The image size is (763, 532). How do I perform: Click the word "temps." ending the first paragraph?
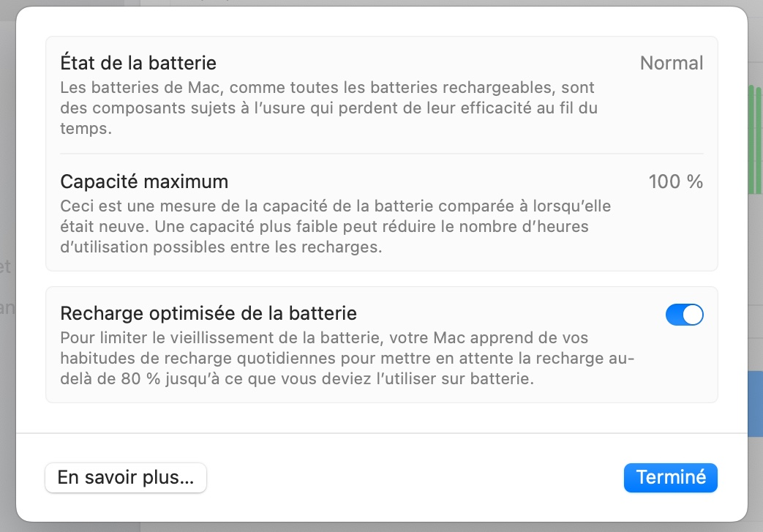[86, 129]
